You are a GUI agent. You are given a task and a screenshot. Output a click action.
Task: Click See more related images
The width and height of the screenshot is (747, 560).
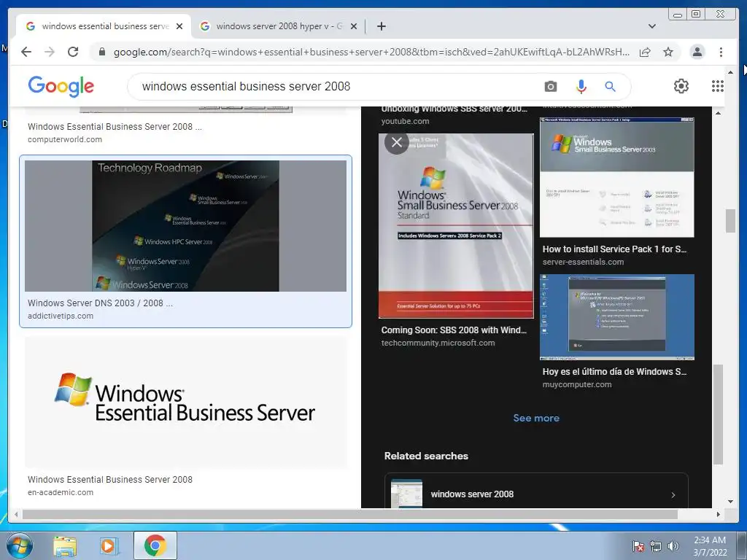pos(536,418)
